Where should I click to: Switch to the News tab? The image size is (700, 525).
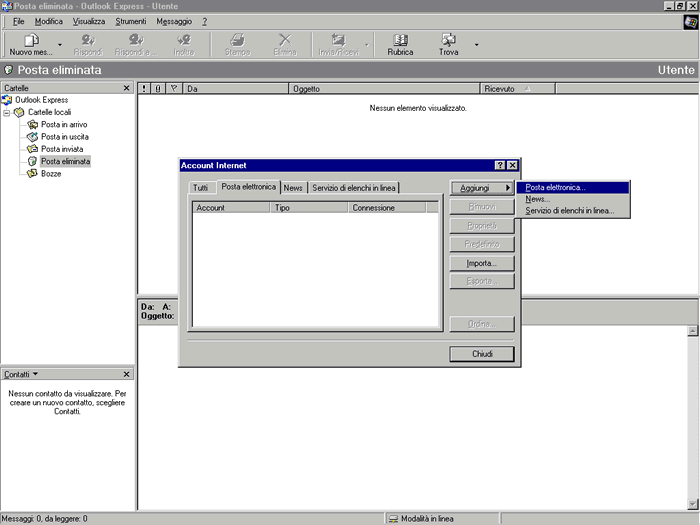293,188
